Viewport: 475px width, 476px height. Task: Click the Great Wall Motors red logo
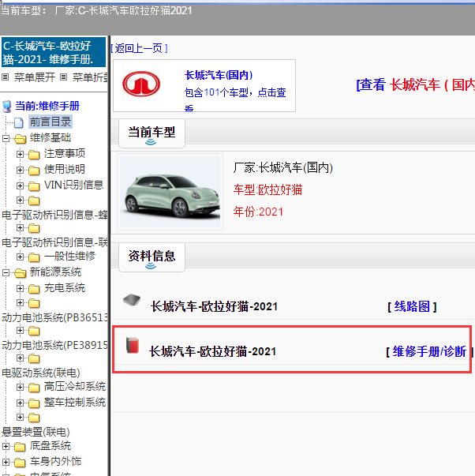pos(141,84)
